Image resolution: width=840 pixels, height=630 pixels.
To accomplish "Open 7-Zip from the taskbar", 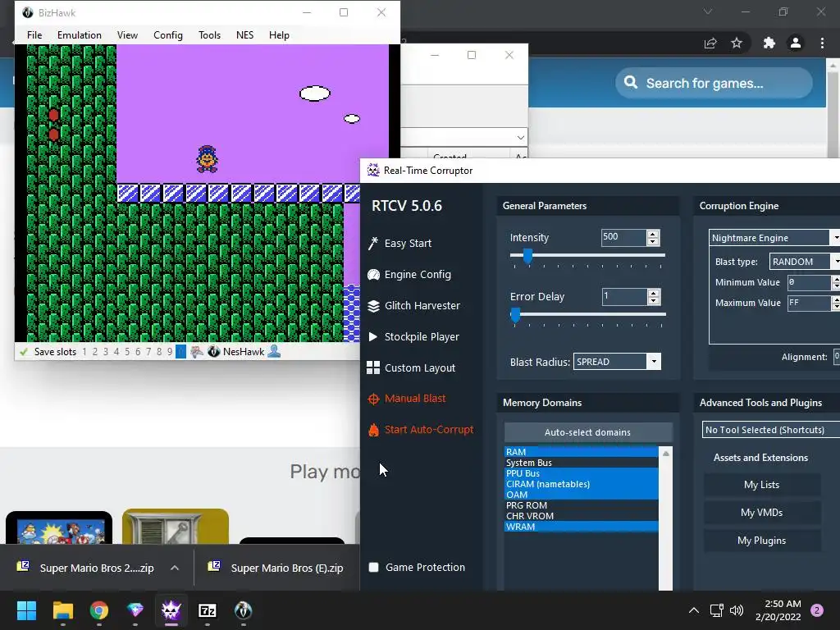I will 208,610.
